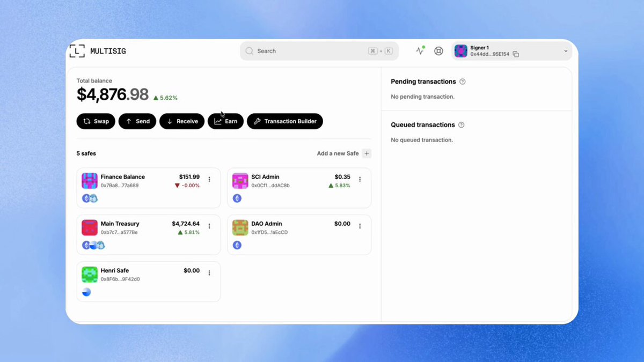Click the $4,876.98 total balance

[113, 94]
